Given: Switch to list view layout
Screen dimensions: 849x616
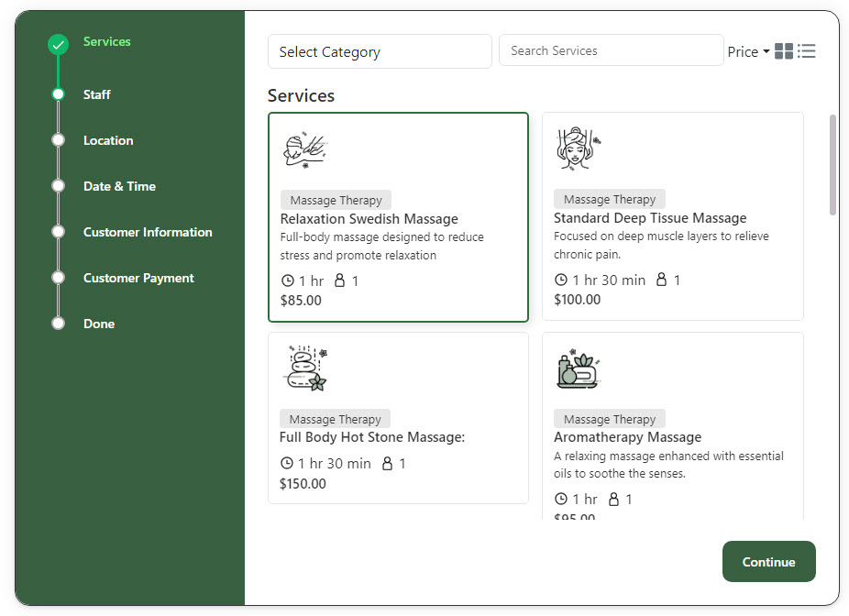Looking at the screenshot, I should tap(807, 51).
